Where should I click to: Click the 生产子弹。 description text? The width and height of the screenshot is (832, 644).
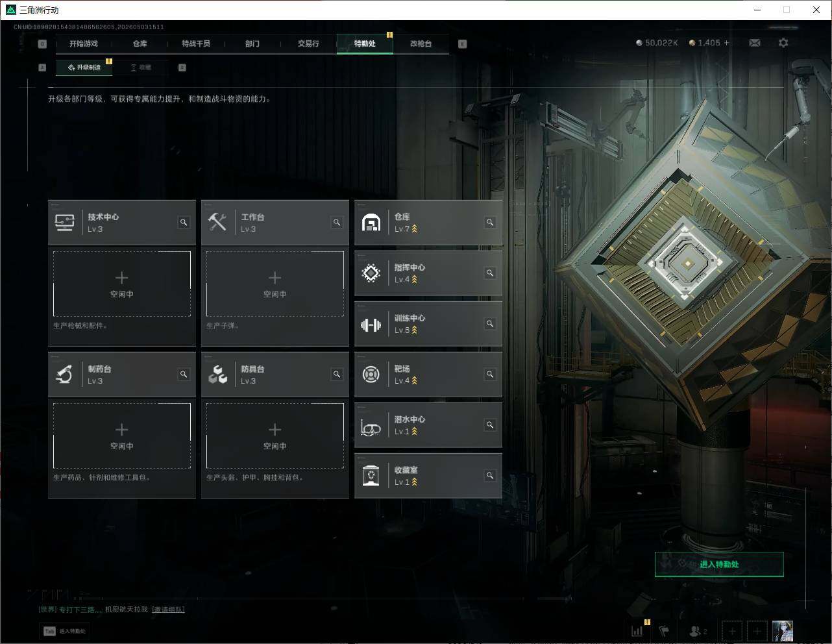tap(223, 326)
